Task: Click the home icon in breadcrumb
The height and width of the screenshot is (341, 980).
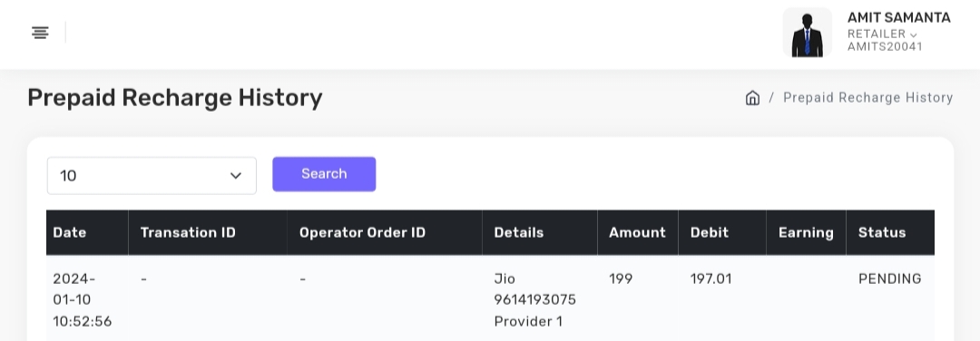Action: click(752, 97)
